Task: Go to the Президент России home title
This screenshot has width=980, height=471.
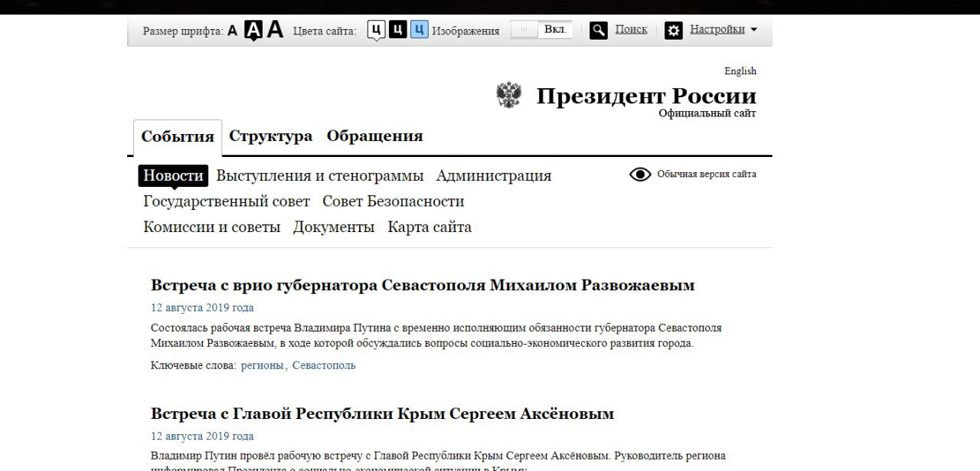Action: click(x=646, y=96)
